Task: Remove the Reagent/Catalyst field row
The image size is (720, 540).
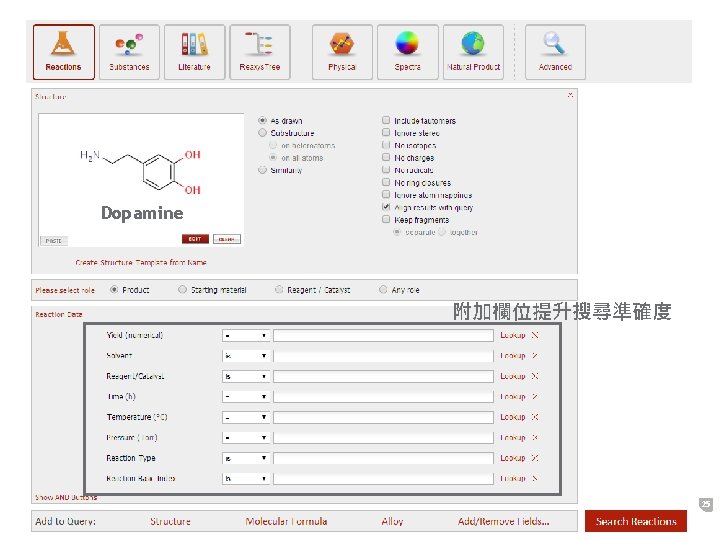Action: point(534,376)
